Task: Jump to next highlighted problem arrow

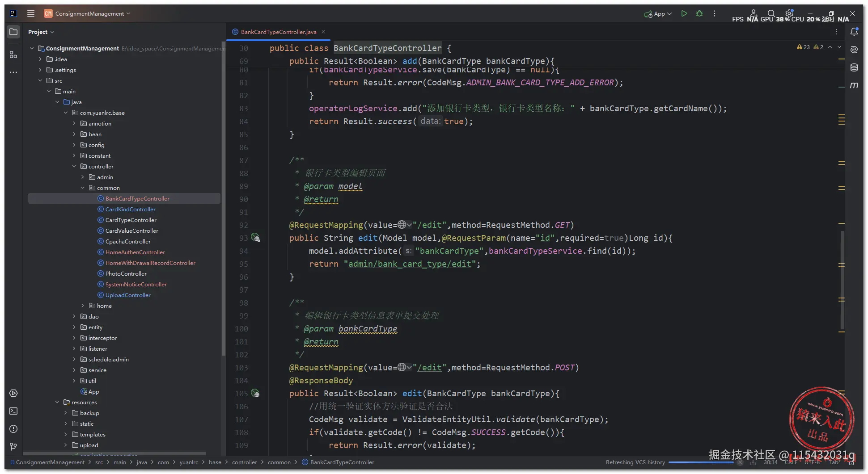Action: click(x=839, y=47)
